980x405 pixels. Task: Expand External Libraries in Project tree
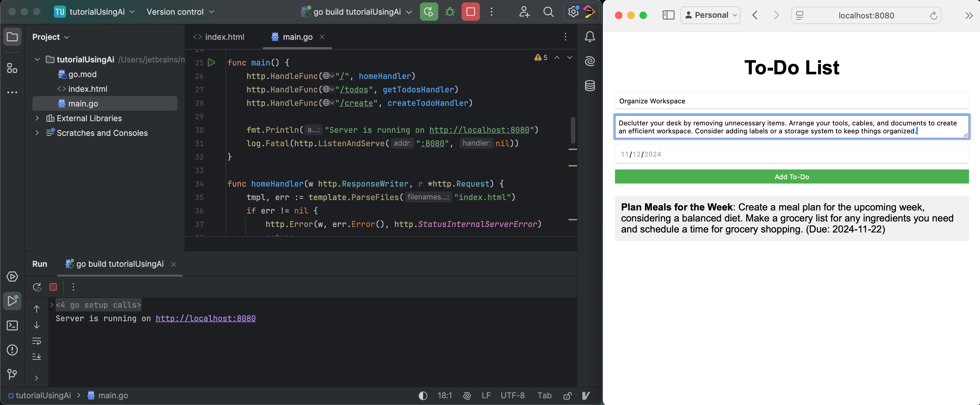click(x=37, y=118)
